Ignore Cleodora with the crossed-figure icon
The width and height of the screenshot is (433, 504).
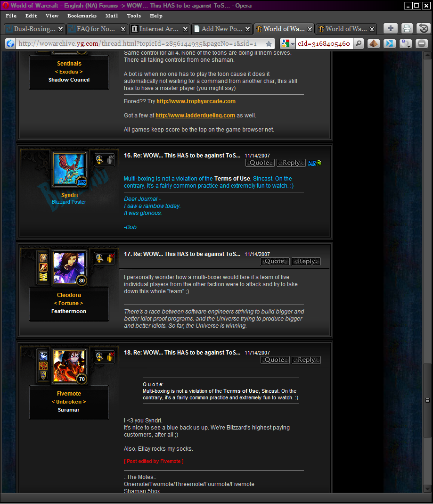pyautogui.click(x=110, y=258)
